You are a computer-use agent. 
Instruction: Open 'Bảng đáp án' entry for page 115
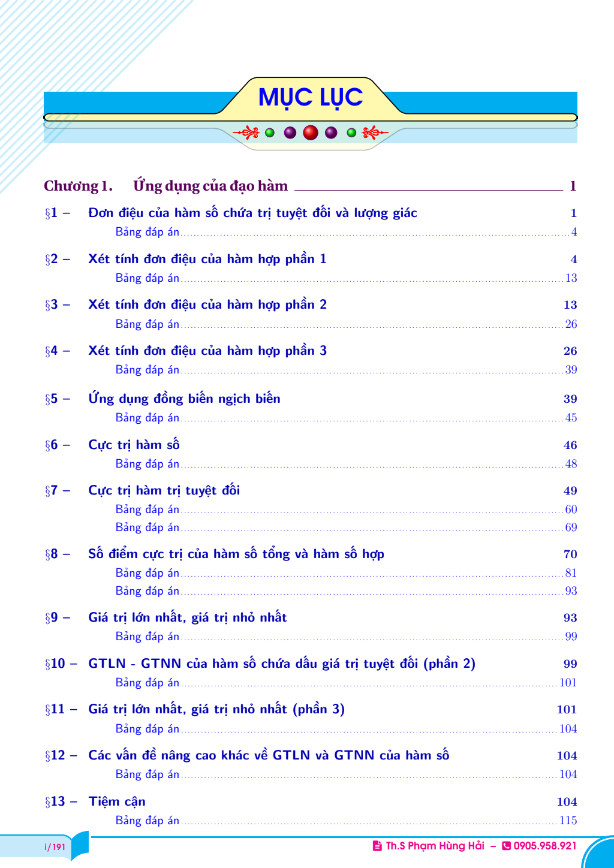(x=148, y=820)
